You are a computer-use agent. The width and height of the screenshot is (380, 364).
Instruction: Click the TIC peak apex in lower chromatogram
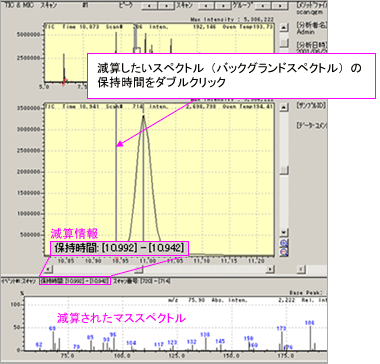click(143, 116)
